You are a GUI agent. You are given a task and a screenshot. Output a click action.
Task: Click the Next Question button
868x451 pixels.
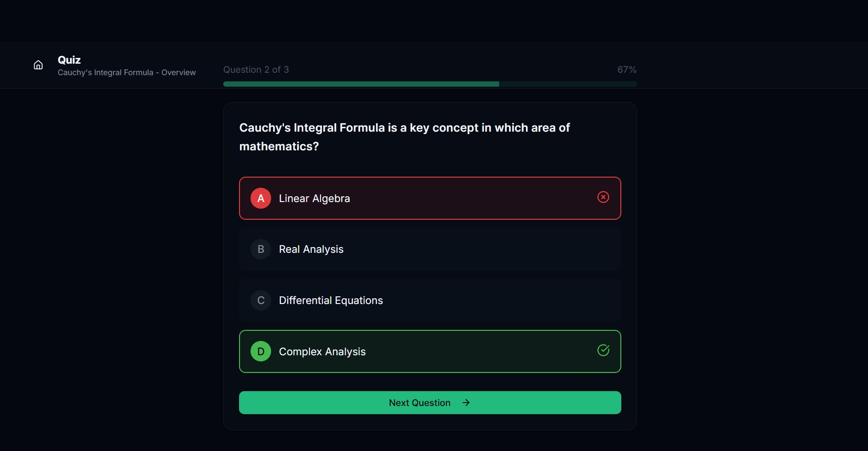(x=430, y=403)
